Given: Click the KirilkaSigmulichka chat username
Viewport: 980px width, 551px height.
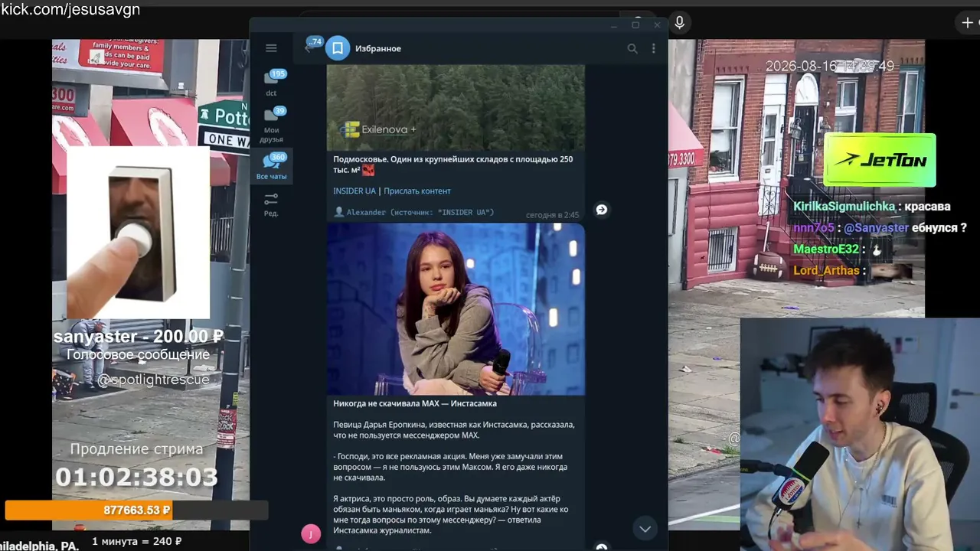Looking at the screenshot, I should coord(844,207).
